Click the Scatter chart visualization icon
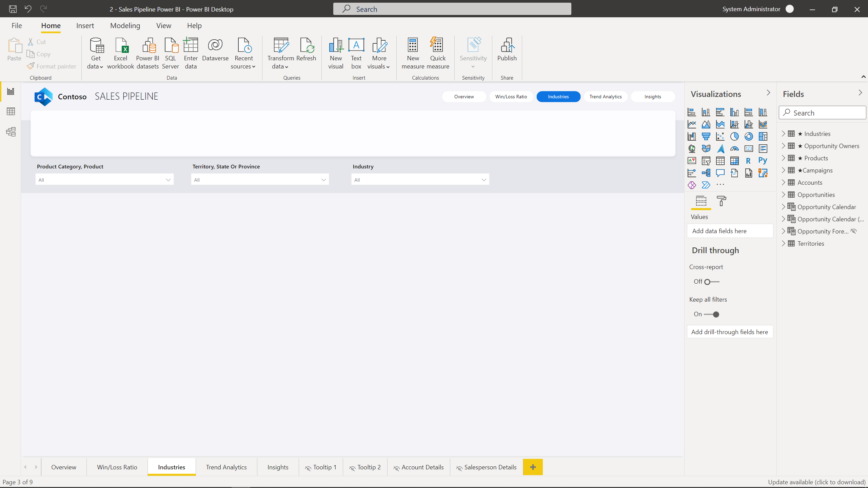This screenshot has height=488, width=868. (720, 137)
